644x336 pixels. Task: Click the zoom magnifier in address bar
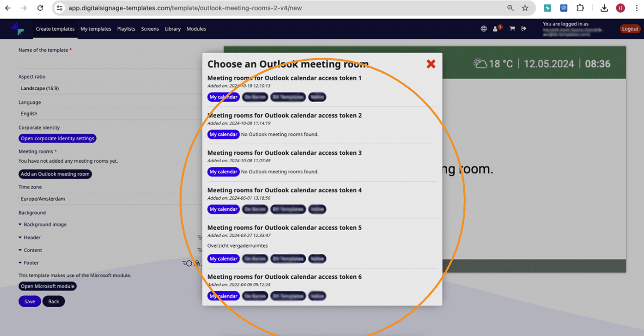point(510,8)
